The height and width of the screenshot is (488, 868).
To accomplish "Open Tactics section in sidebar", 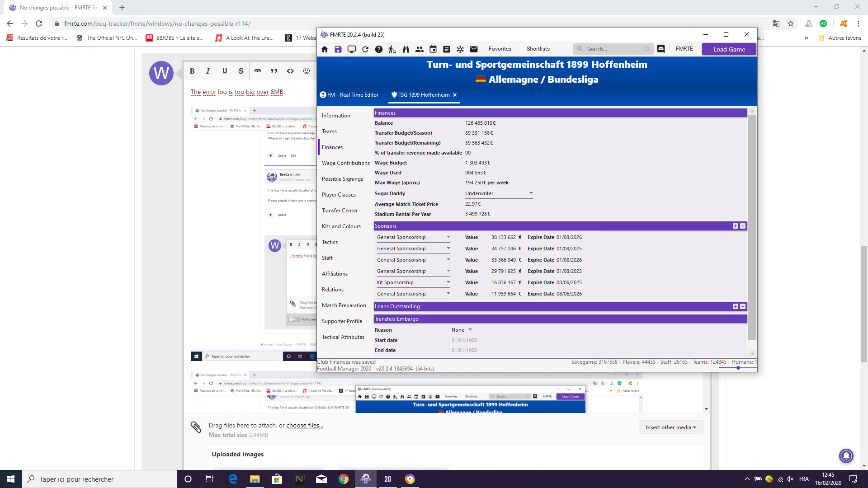I will (x=330, y=242).
